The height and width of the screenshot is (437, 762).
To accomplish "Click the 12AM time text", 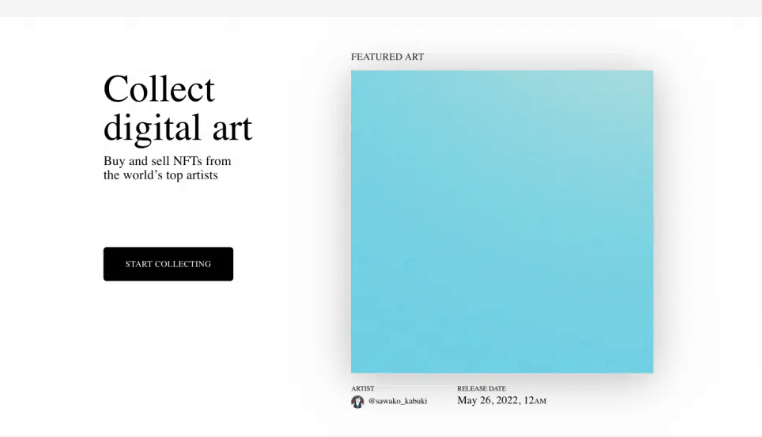I will pos(535,401).
